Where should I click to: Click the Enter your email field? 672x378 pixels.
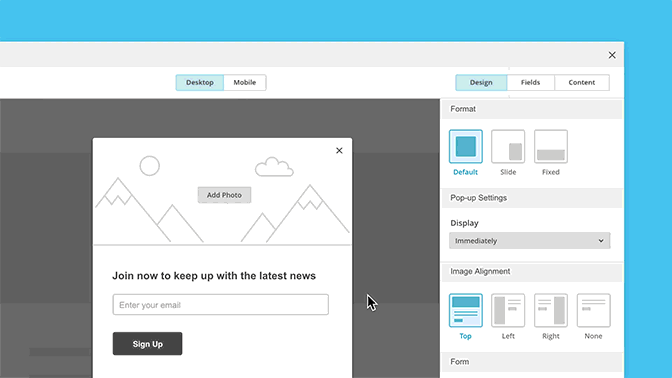pos(221,305)
